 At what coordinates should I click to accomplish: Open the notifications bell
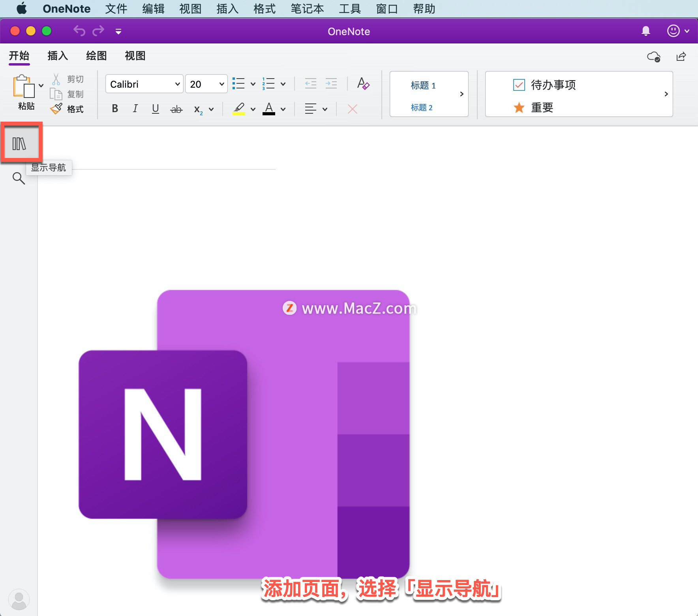646,31
